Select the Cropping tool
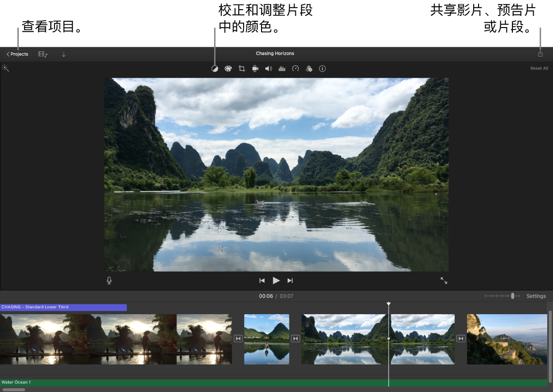553x392 pixels. (x=242, y=68)
